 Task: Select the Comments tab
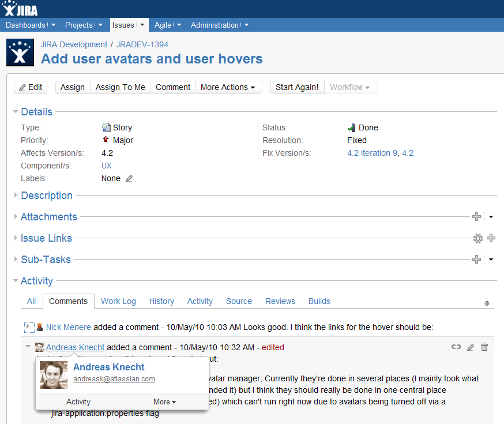[x=68, y=301]
